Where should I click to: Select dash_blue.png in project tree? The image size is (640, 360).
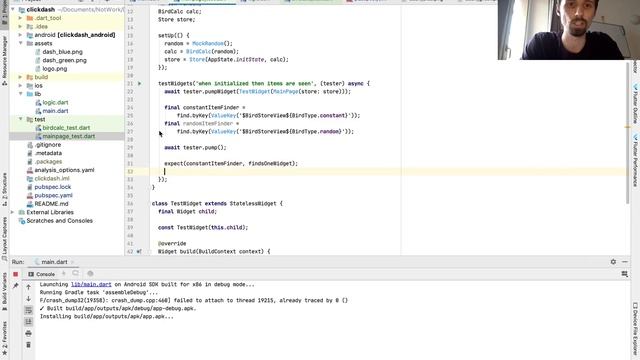coord(62,52)
